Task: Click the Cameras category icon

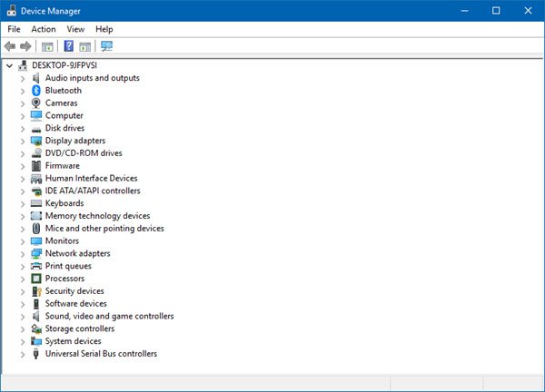Action: [x=36, y=103]
